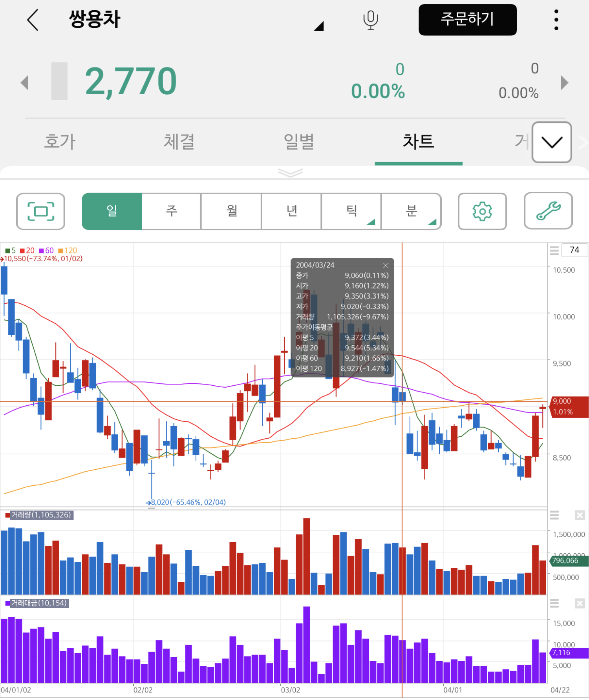
Task: Switch to the 호가 tab
Action: tap(60, 142)
